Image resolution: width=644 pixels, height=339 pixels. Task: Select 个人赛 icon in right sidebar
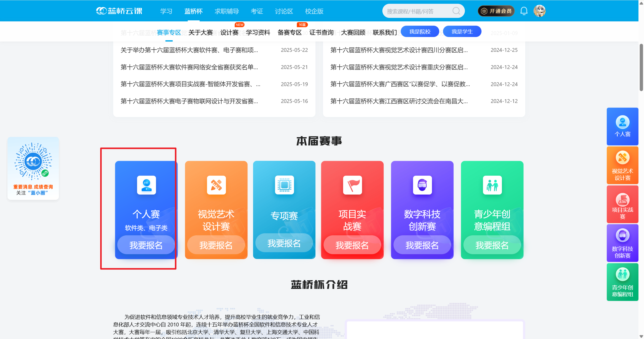tap(622, 126)
